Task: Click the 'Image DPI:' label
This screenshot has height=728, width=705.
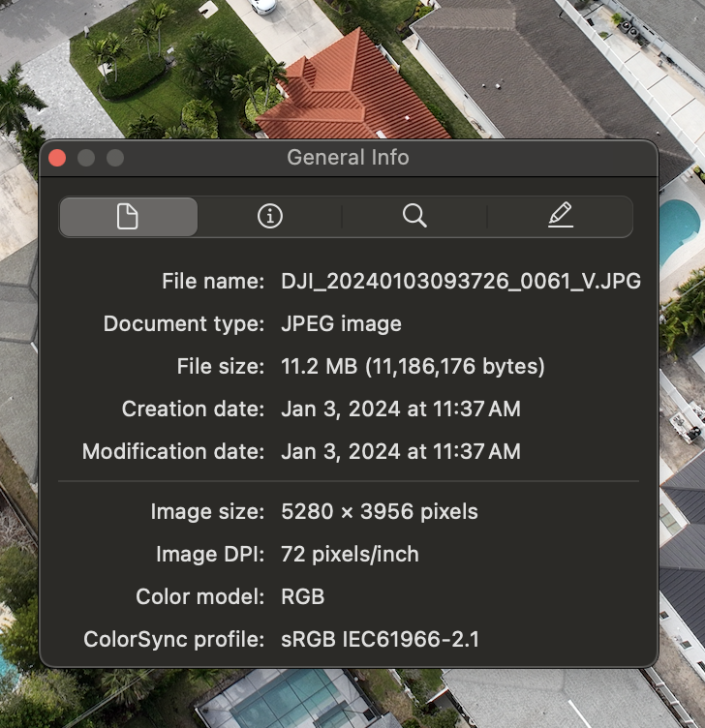Action: (210, 555)
